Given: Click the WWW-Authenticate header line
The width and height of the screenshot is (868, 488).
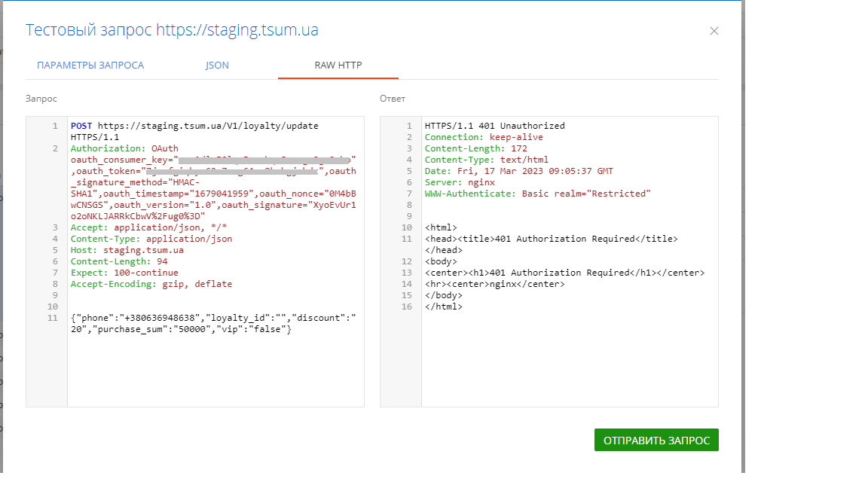Looking at the screenshot, I should point(538,194).
